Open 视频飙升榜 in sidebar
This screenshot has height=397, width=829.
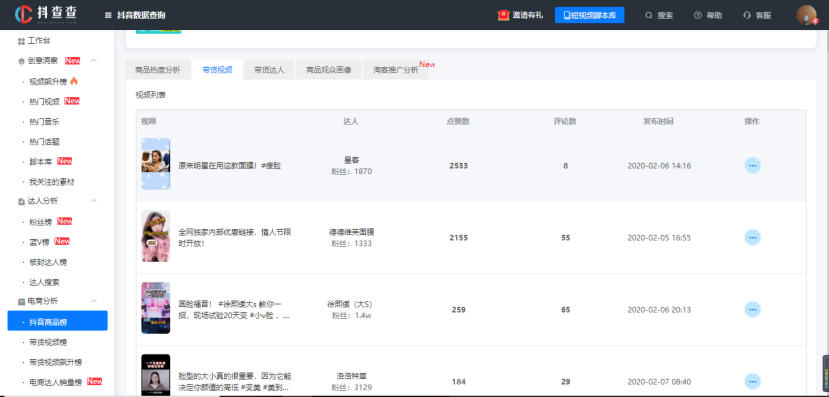pyautogui.click(x=48, y=81)
